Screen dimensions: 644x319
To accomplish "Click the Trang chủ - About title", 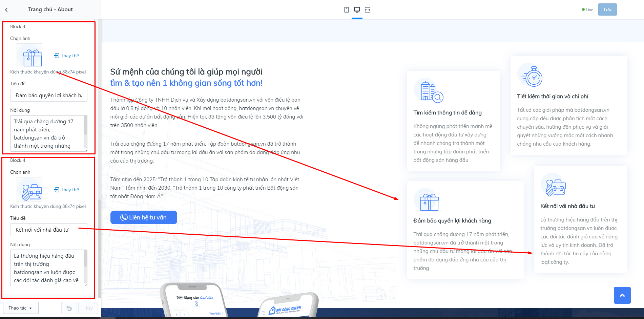I will (x=50, y=9).
